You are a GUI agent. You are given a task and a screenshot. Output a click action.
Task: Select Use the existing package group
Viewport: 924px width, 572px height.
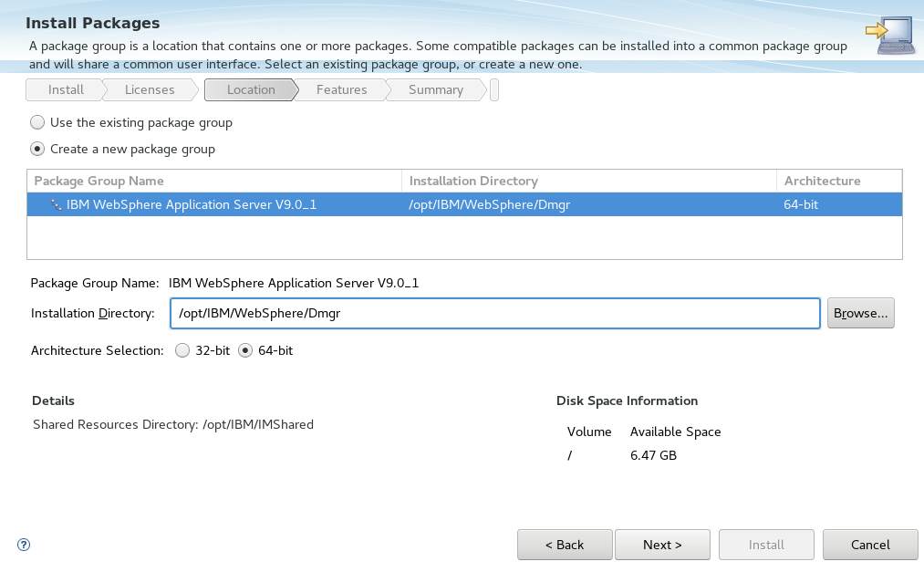(37, 122)
